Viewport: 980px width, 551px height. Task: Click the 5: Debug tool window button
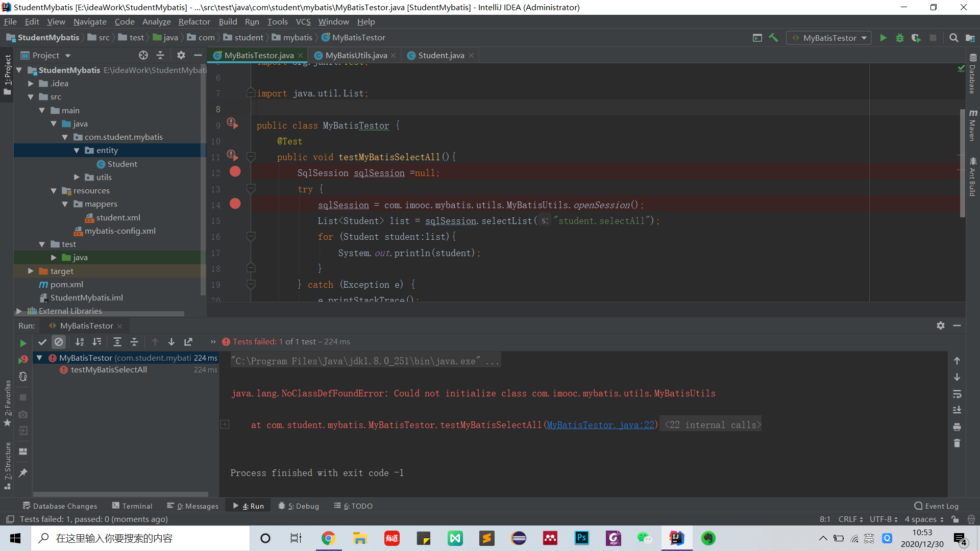(298, 506)
